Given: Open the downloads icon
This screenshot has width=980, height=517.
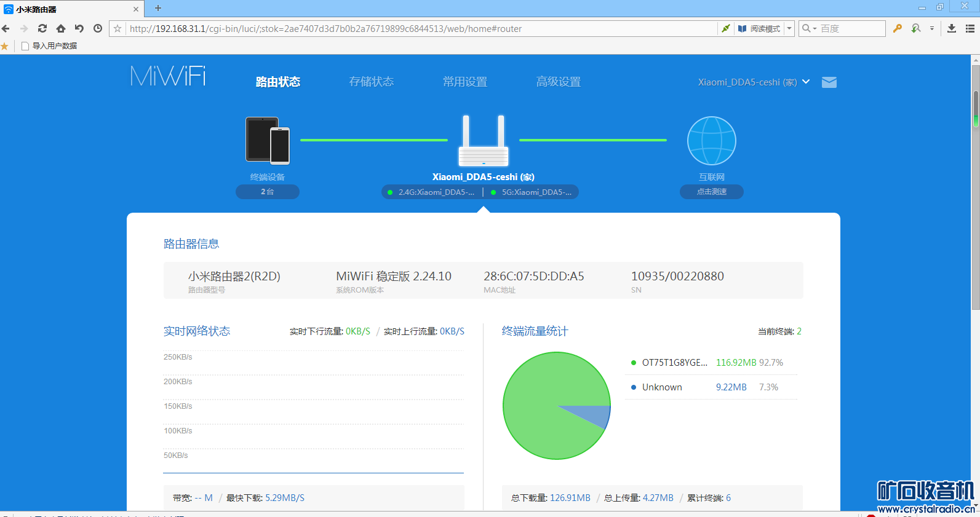Looking at the screenshot, I should pyautogui.click(x=952, y=28).
